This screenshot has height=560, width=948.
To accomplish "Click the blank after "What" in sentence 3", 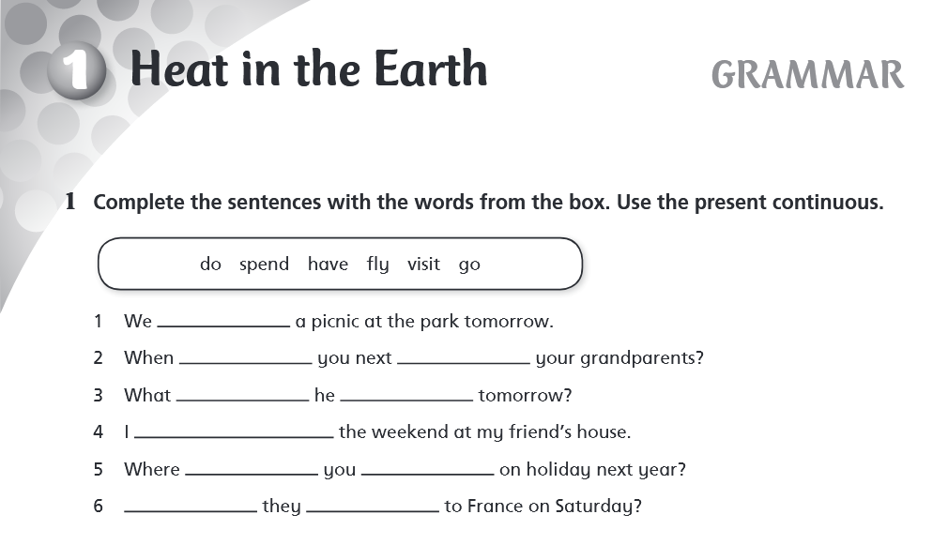I will 242,396.
